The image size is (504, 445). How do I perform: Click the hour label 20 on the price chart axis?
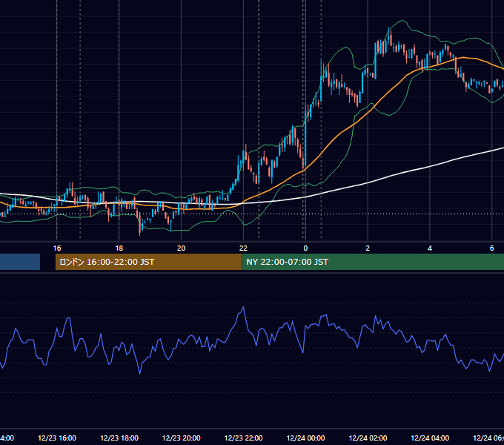(182, 248)
